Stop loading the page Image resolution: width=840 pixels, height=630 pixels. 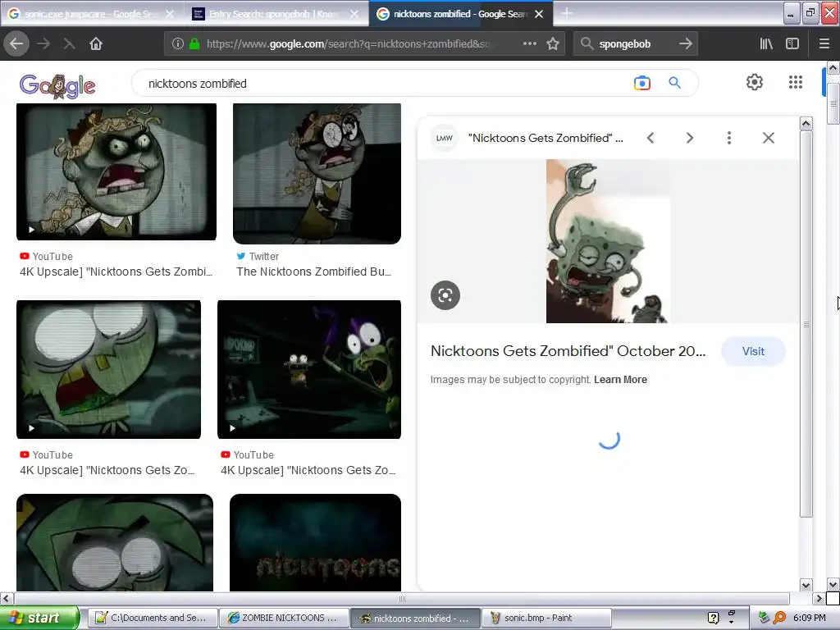coord(69,43)
